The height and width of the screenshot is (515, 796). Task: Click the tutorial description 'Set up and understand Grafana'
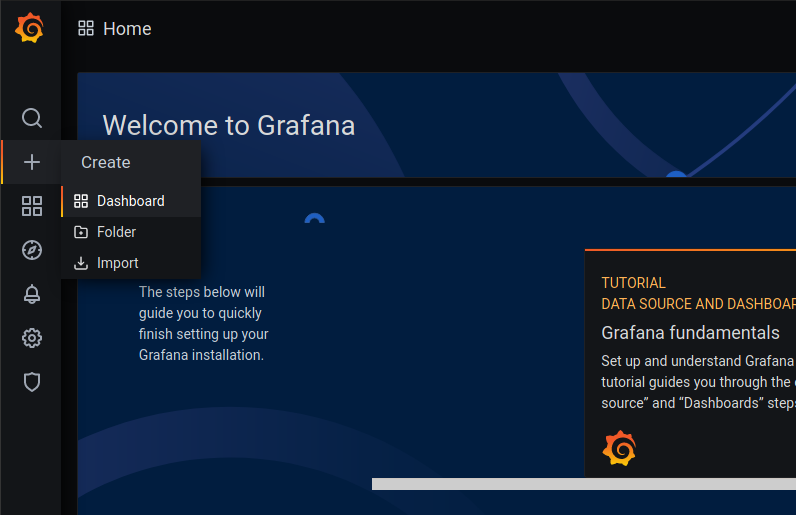(698, 361)
